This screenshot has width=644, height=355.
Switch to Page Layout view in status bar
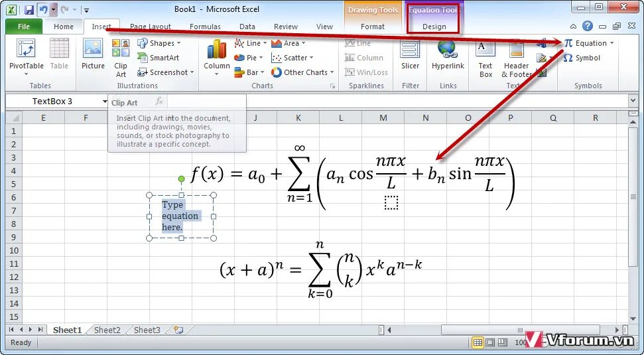tap(490, 342)
